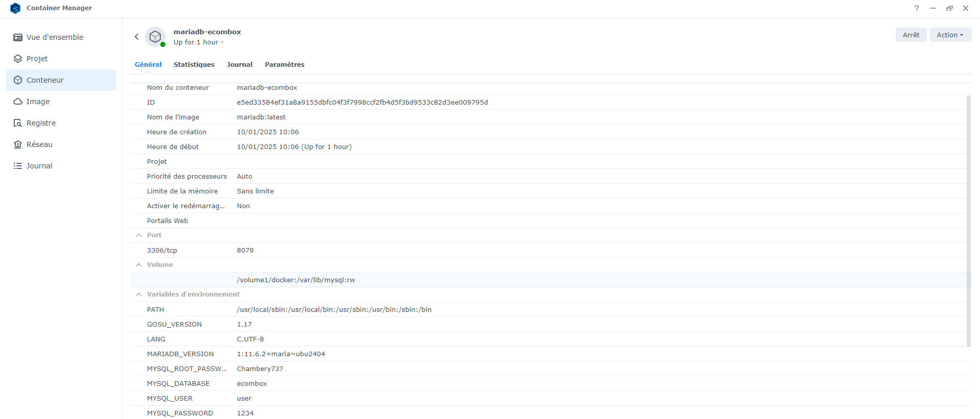Click the Heure de début value with uptime
Screen dimensions: 980x419
[x=295, y=147]
